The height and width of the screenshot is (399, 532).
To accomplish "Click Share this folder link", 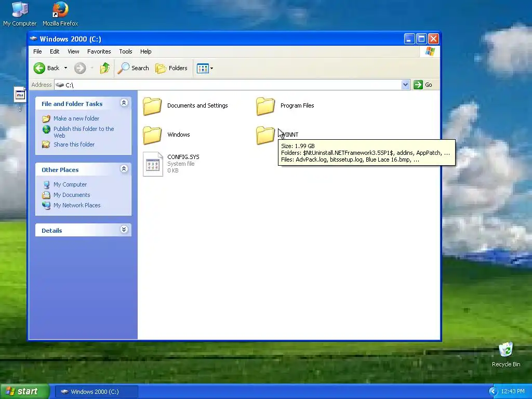I will pos(74,144).
